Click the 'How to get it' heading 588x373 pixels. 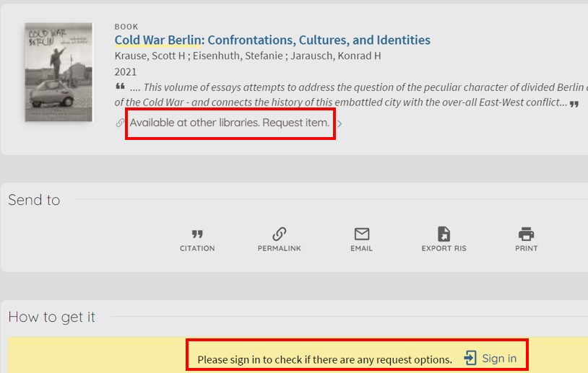click(x=51, y=317)
